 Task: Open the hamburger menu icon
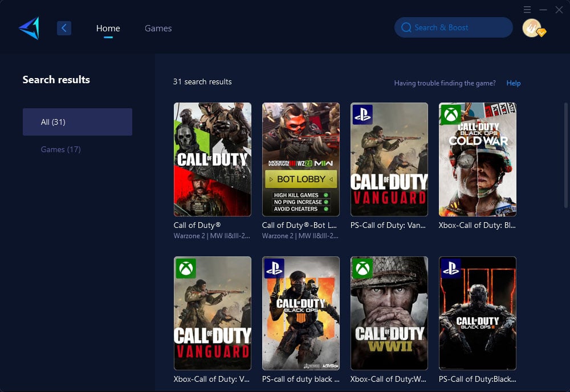click(x=527, y=10)
